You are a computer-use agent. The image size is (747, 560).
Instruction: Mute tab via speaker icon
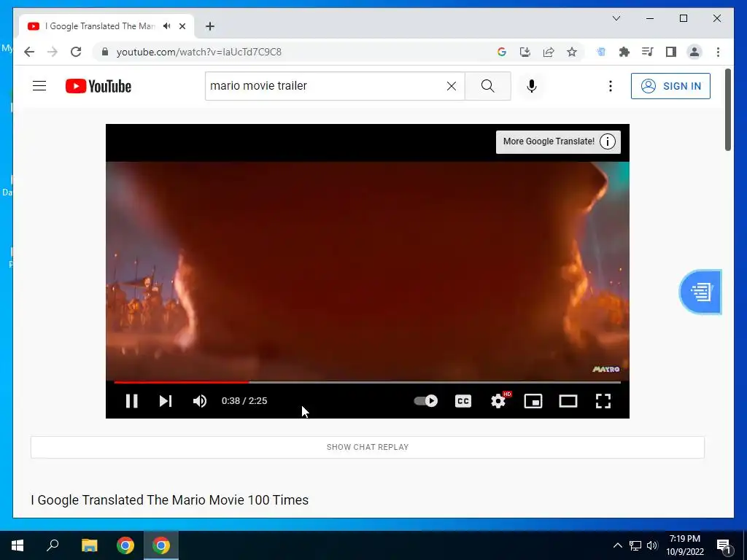[x=167, y=26]
